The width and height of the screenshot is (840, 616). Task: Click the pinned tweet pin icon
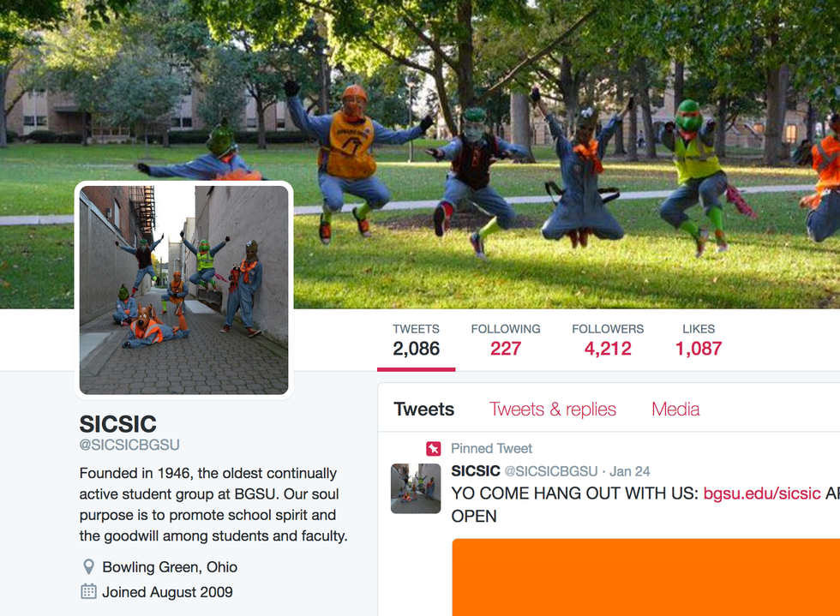[434, 448]
